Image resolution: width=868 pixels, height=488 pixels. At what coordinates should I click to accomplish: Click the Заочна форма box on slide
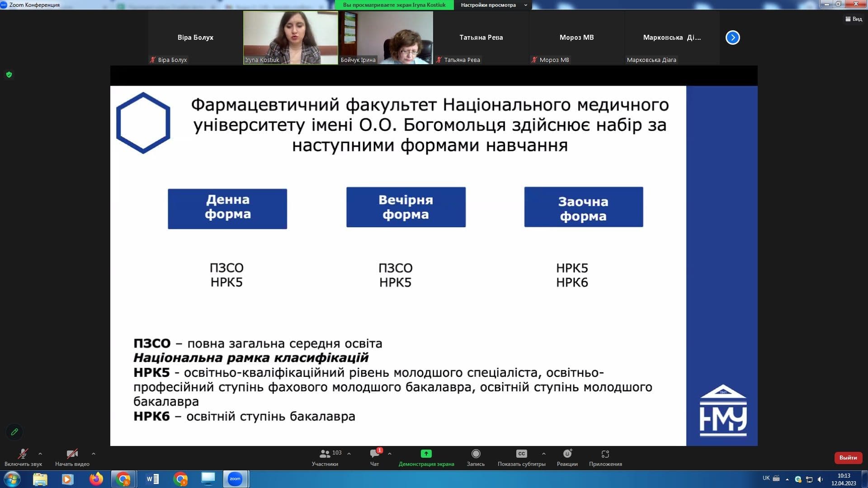coord(584,207)
